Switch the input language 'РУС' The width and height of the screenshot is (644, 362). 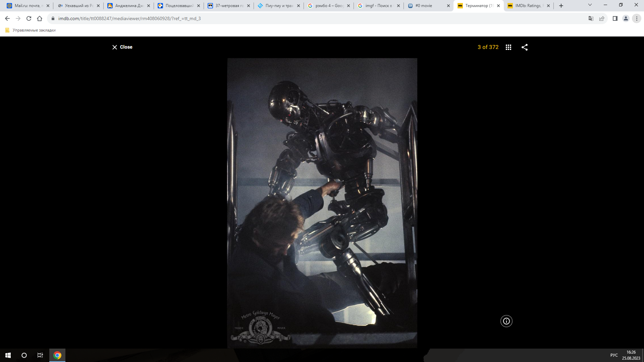click(614, 355)
